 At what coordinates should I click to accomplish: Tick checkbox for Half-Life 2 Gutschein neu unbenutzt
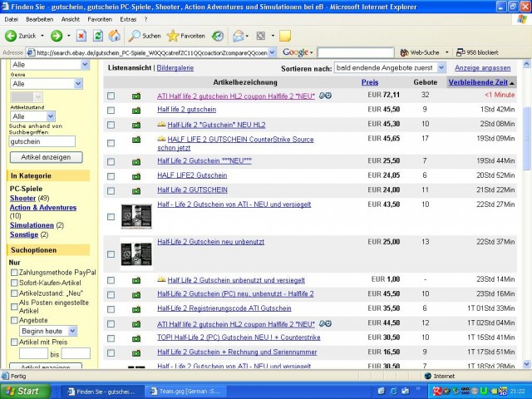111,254
